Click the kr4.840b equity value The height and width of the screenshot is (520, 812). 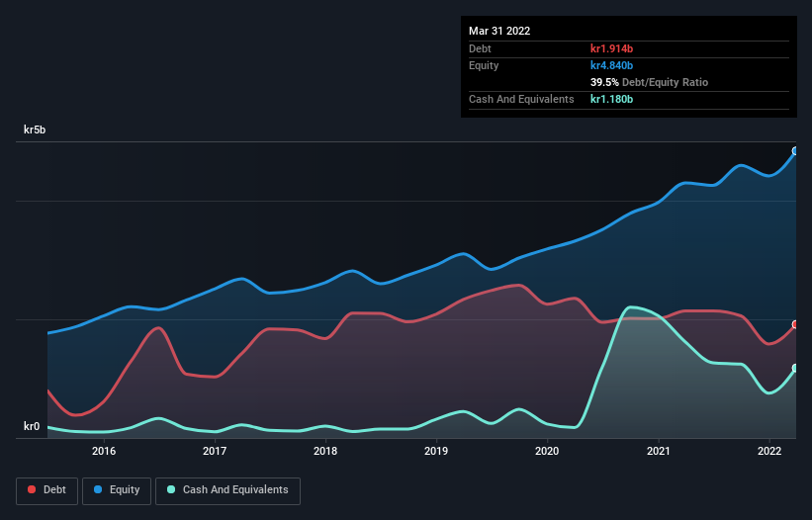(611, 65)
